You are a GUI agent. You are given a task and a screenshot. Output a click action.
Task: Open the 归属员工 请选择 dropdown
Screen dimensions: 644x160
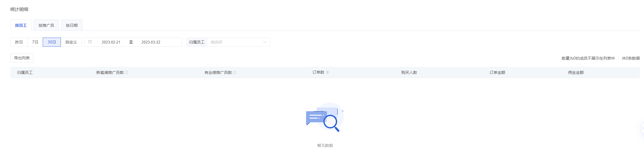[238, 42]
